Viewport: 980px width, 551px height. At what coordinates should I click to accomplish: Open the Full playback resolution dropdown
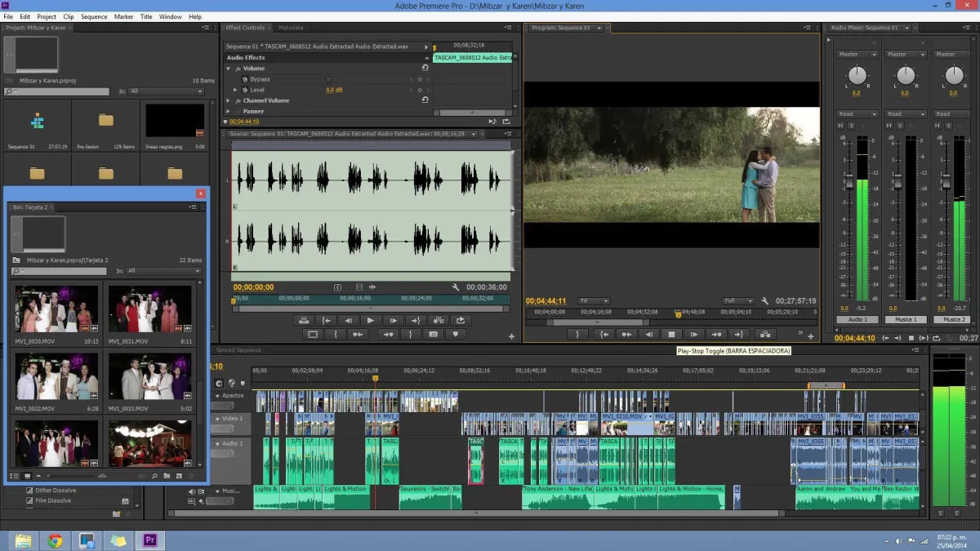(738, 301)
